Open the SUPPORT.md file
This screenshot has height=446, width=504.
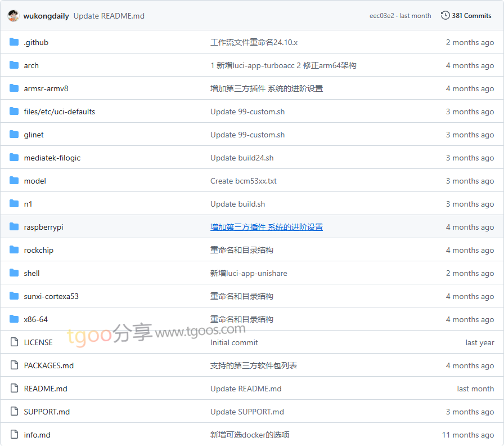[x=47, y=412]
